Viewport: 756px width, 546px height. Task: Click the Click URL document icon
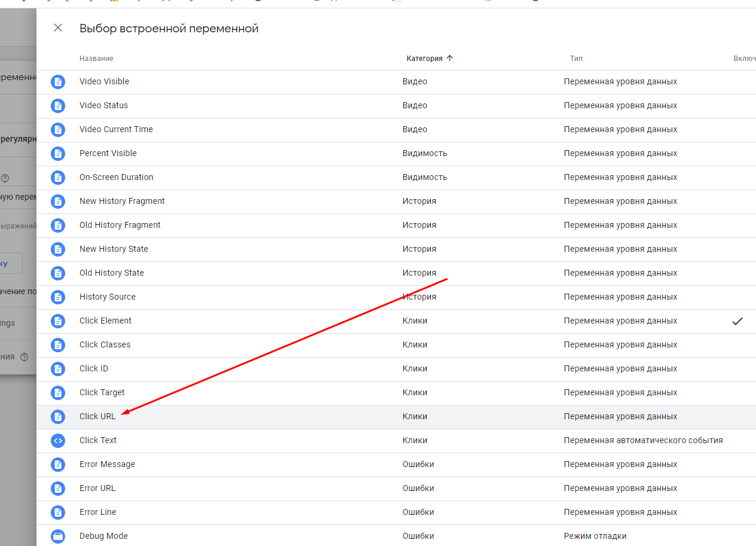click(57, 417)
